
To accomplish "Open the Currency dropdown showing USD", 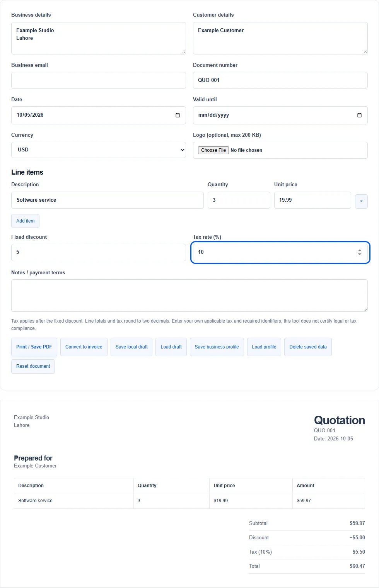I will (99, 150).
